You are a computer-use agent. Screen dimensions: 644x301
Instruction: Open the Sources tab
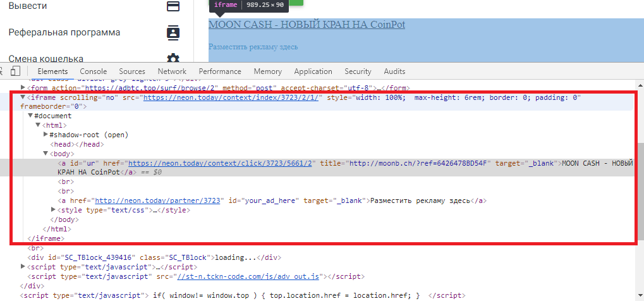132,71
